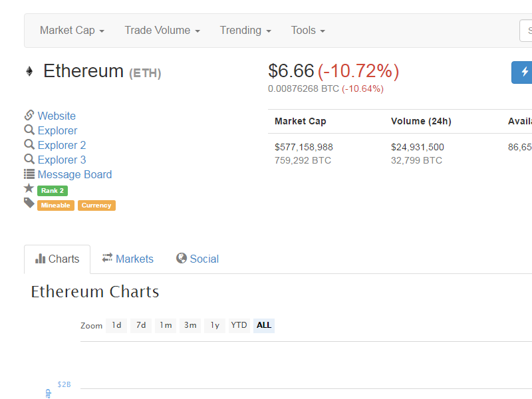Expand the Tools dropdown
Viewport: 532px width, 399px height.
pos(308,31)
